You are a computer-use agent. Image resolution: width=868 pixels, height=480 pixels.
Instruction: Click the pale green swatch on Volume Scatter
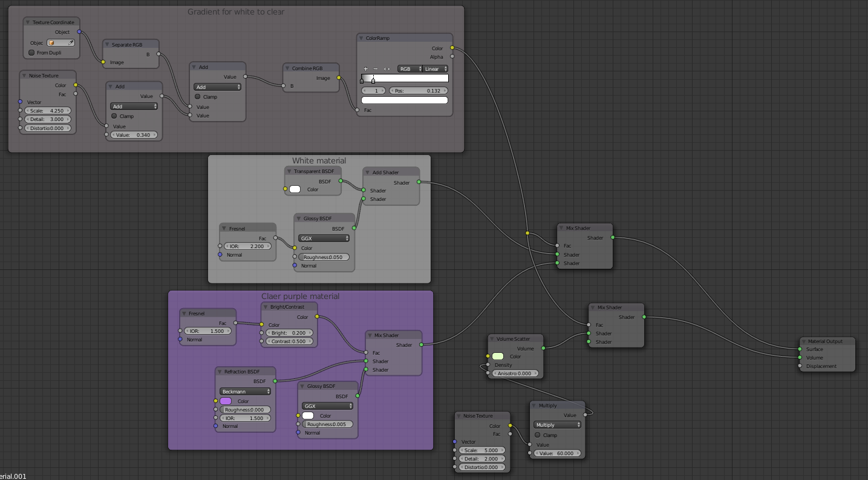[x=498, y=357]
